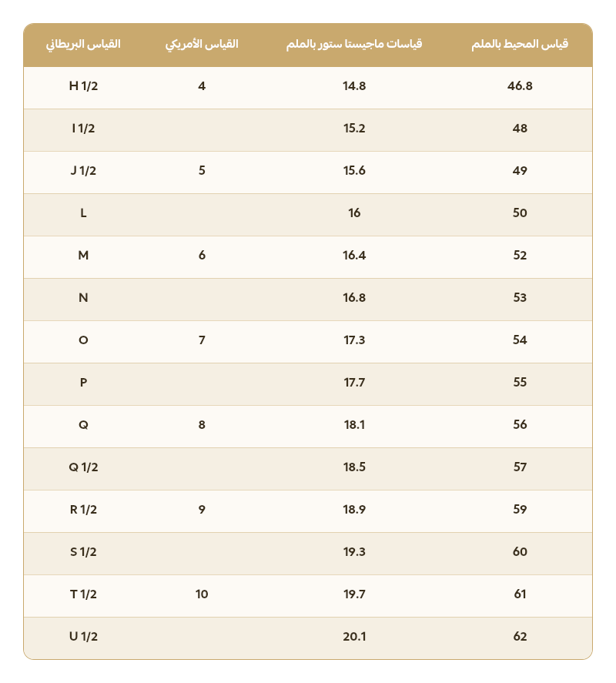Select the قياس المحيط بالملم header
Viewport: 616px width, 683px height.
click(520, 44)
